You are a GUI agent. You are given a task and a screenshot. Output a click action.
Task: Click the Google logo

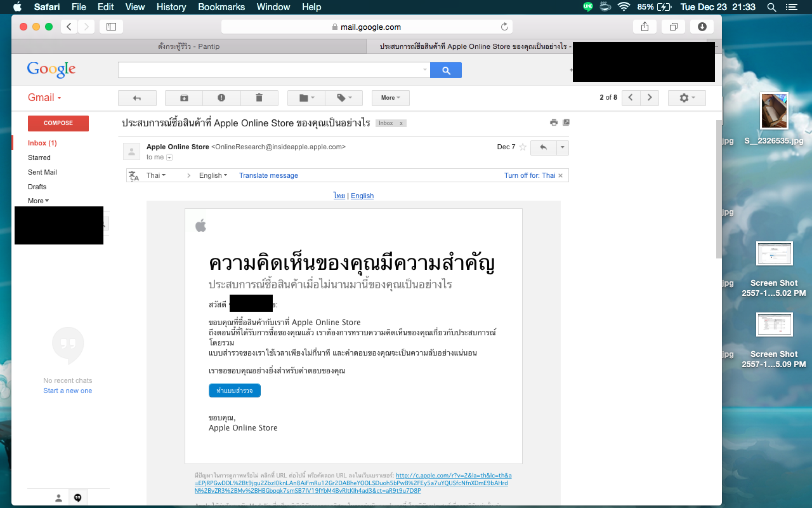coord(51,69)
